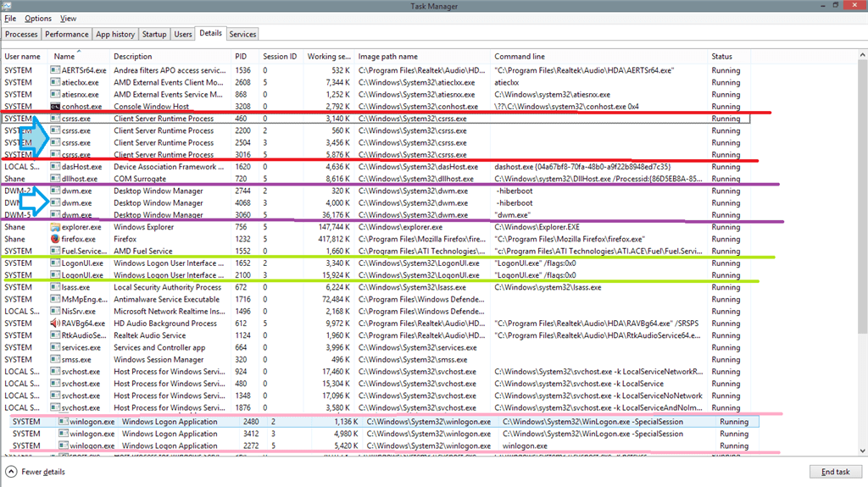The image size is (868, 487).
Task: Switch to the Users tab
Action: coord(183,35)
